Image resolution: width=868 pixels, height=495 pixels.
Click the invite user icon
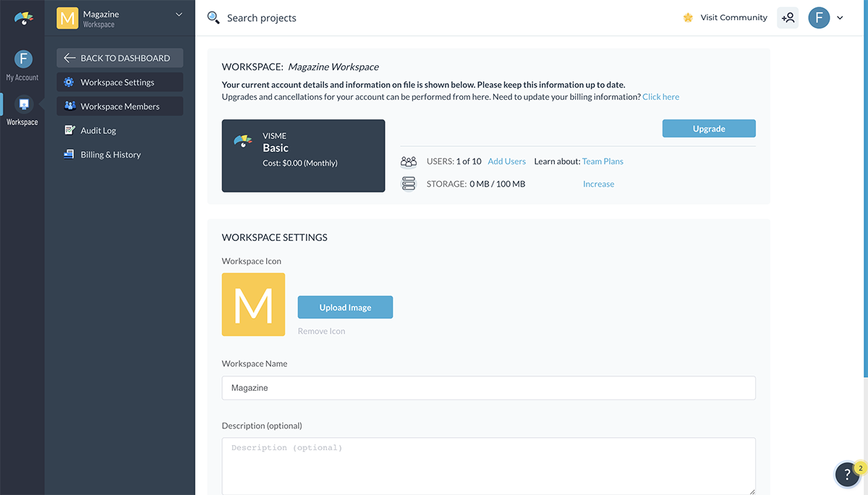tap(788, 18)
